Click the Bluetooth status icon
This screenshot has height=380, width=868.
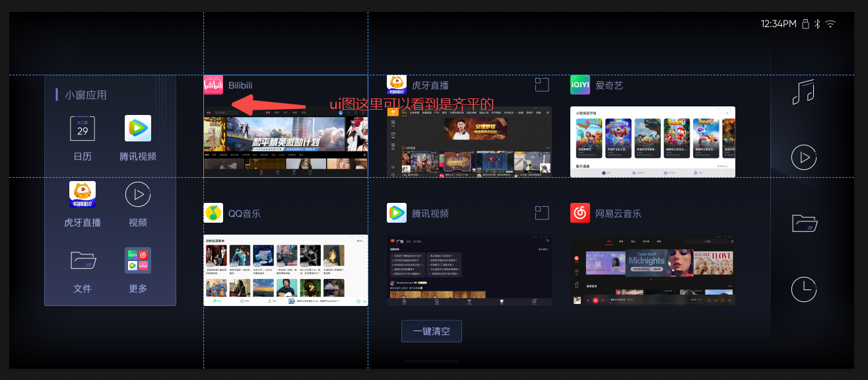(x=817, y=24)
